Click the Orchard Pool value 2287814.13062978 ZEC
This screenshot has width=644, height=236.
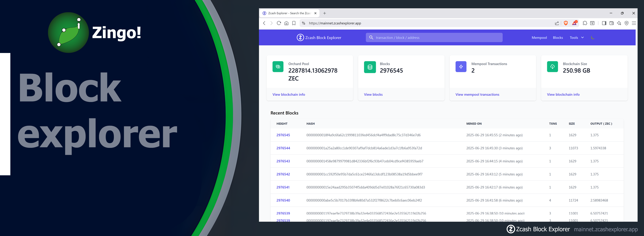(x=313, y=74)
